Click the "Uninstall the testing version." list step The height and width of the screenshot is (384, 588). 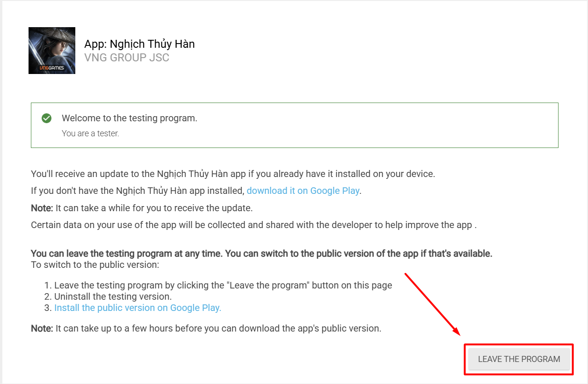click(x=113, y=296)
